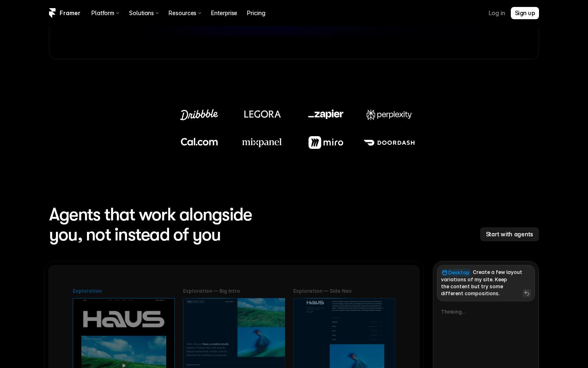Image resolution: width=588 pixels, height=368 pixels.
Task: Click the prompt text about layout variations
Action: pos(482,283)
